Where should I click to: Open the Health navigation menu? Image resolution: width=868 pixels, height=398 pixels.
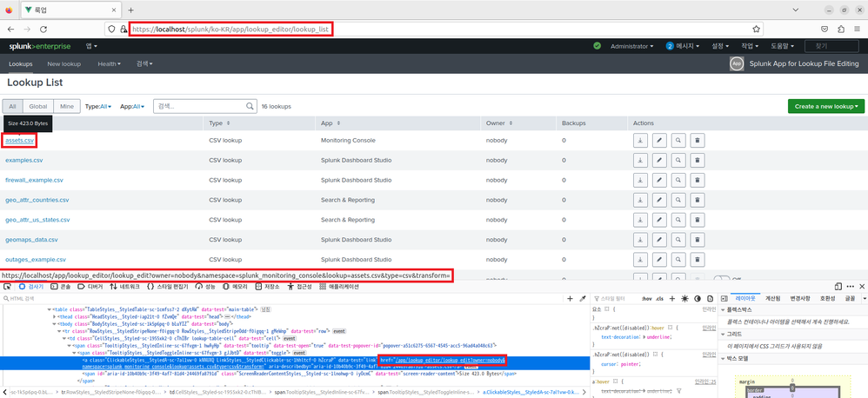coord(110,63)
